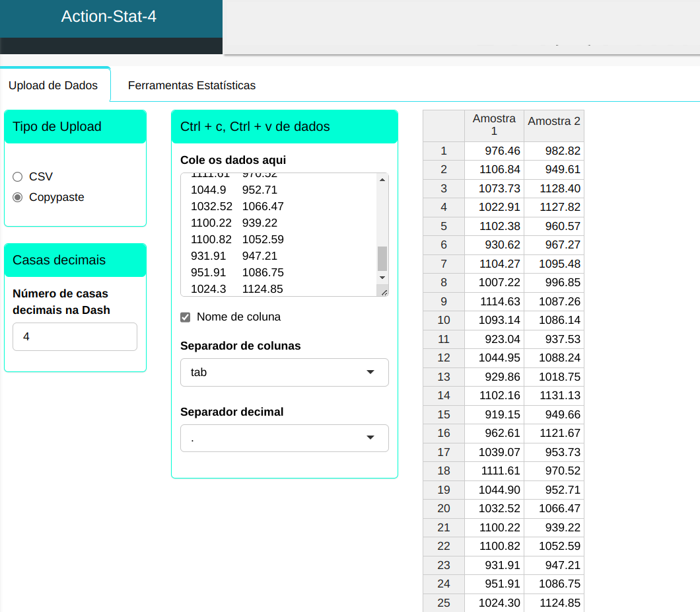Click the Action-Stat-4 title link

[109, 17]
